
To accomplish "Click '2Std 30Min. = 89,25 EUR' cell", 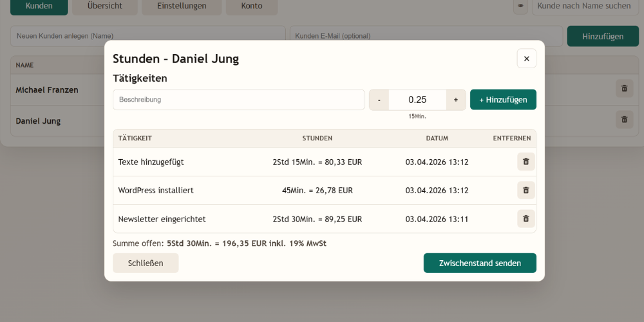I will (317, 220).
